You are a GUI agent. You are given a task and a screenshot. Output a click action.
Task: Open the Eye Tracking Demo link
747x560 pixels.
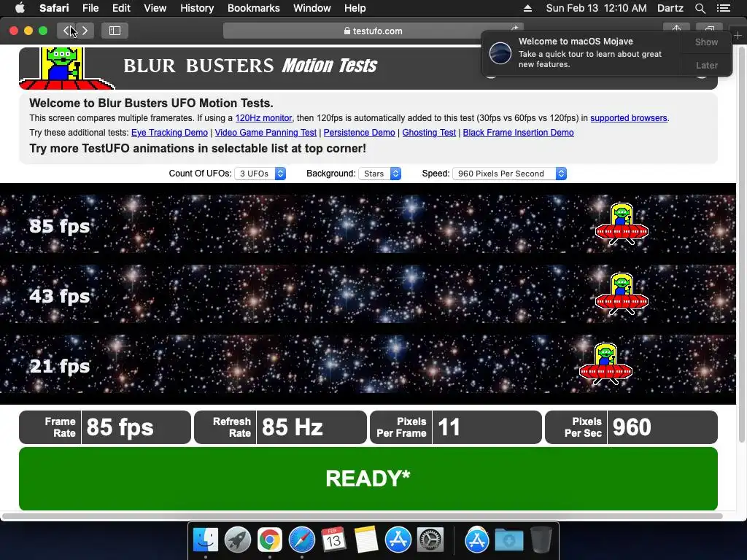click(x=169, y=133)
